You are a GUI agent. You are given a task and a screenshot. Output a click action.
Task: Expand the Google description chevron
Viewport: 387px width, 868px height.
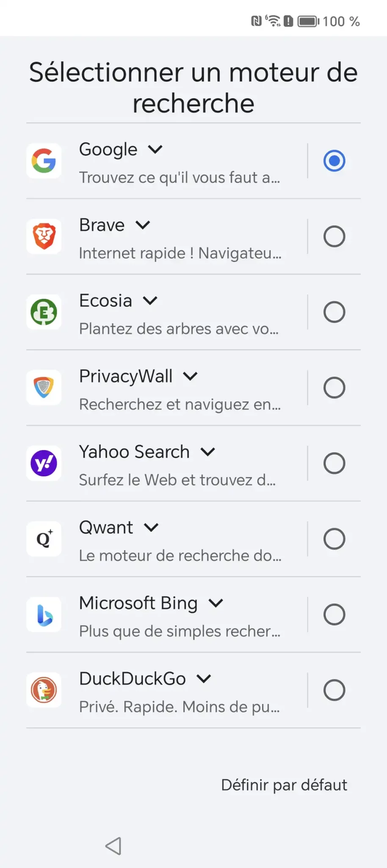click(155, 150)
